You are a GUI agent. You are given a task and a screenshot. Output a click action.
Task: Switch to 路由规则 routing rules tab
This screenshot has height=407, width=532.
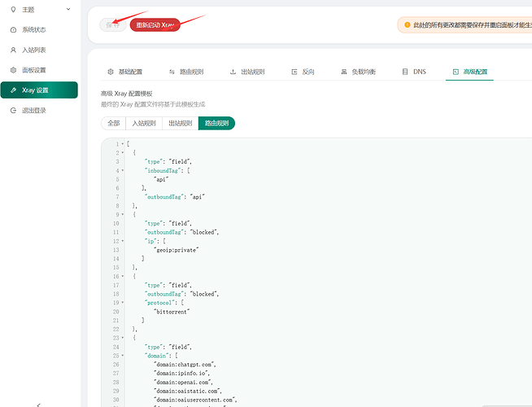(186, 72)
